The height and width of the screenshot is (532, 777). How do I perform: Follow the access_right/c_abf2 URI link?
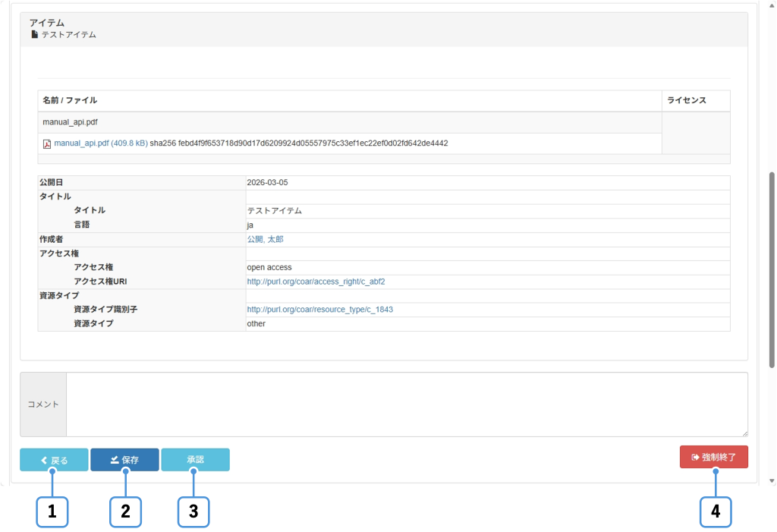316,282
